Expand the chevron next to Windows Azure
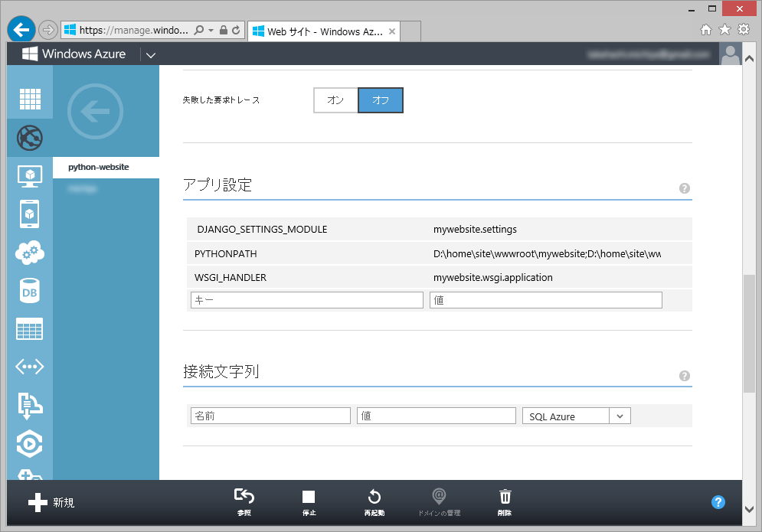Viewport: 762px width, 532px height. (x=150, y=54)
